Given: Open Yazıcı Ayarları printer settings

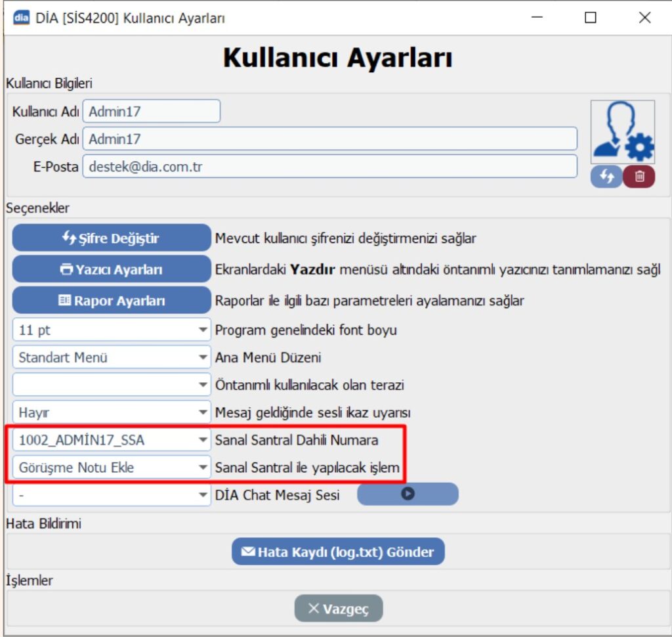Looking at the screenshot, I should tap(111, 269).
